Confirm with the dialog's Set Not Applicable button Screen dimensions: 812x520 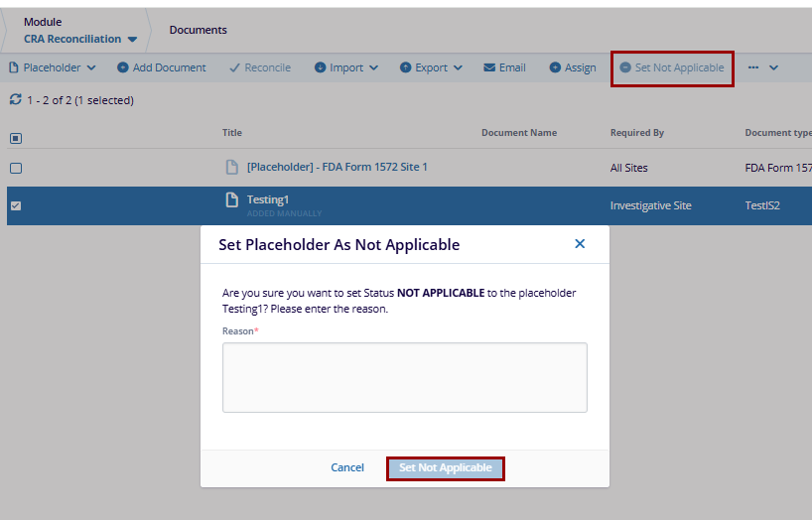click(x=445, y=467)
